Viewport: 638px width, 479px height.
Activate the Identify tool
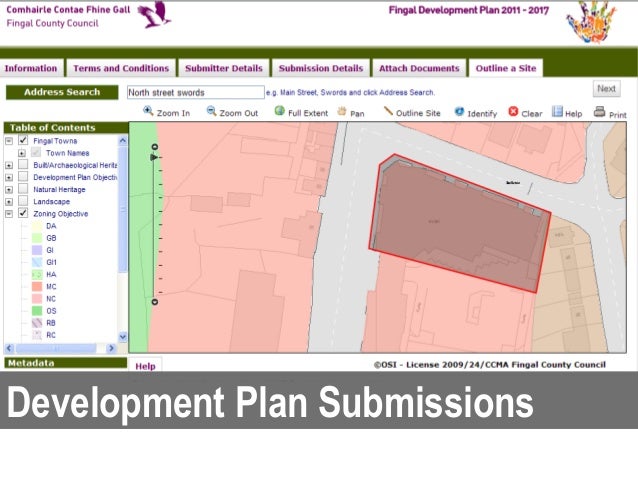[x=459, y=112]
